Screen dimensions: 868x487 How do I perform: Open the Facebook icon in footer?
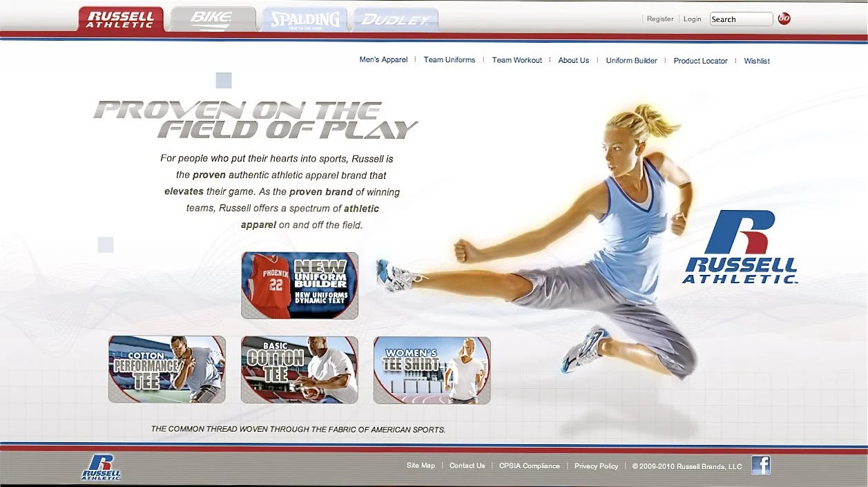point(760,465)
